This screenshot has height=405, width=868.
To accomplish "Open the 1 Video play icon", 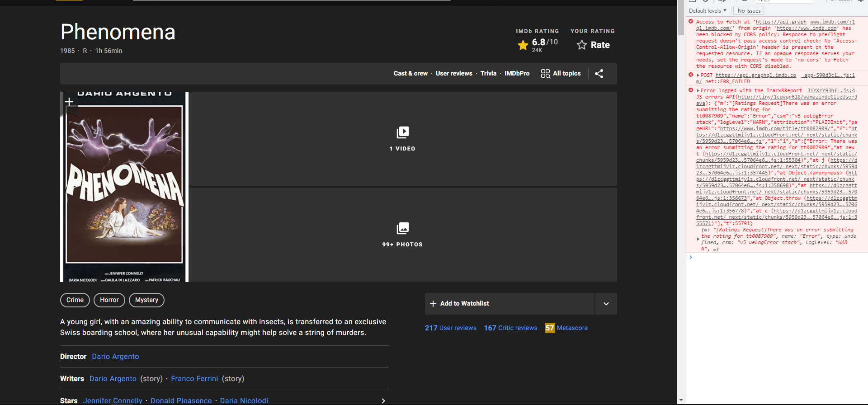I will tap(402, 132).
